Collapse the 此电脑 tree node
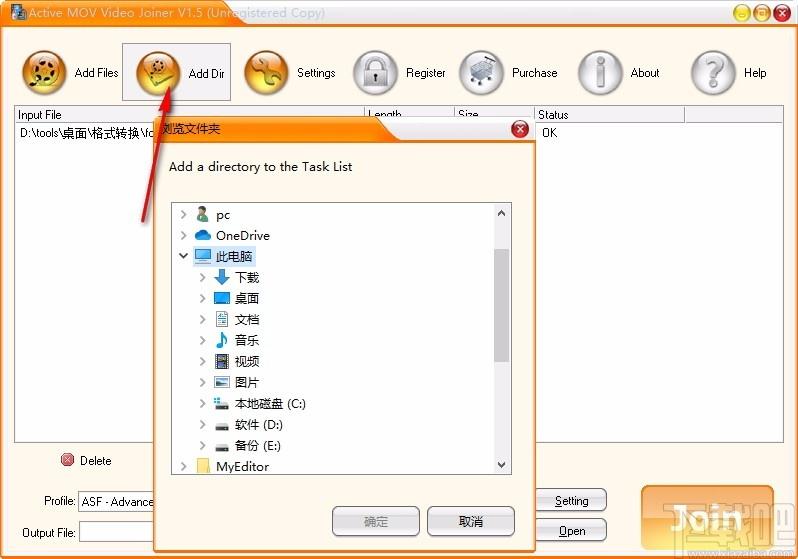798x559 pixels. point(184,256)
